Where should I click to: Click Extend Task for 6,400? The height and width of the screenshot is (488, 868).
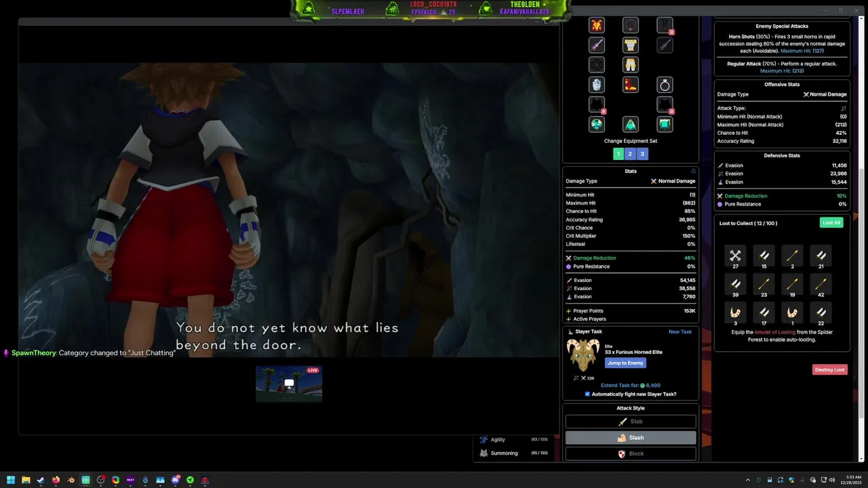point(630,385)
